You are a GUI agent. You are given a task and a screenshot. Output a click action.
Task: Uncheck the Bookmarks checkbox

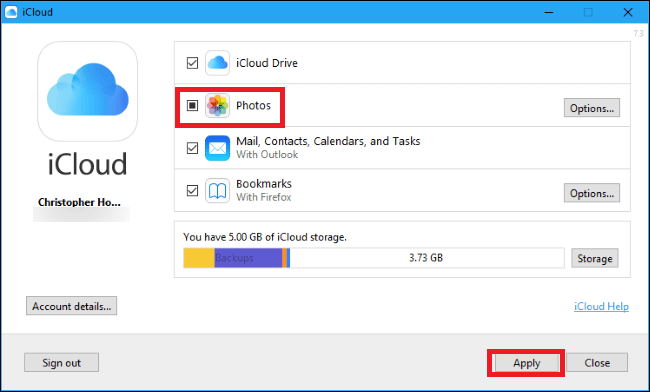(x=192, y=191)
